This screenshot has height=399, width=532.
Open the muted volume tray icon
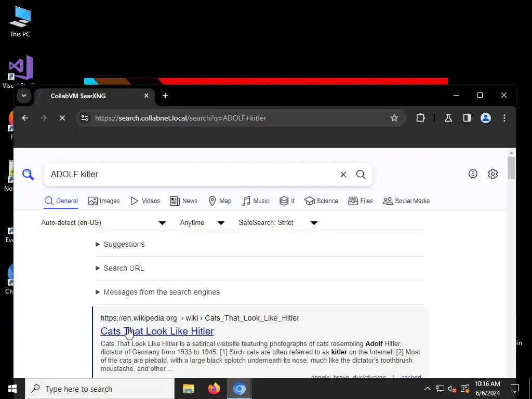click(x=452, y=389)
